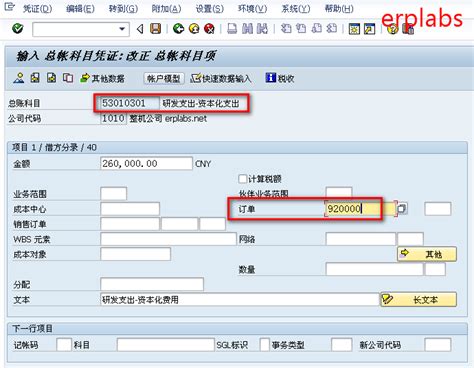Click the SGL标识 input field
474x368 pixels.
(x=264, y=345)
